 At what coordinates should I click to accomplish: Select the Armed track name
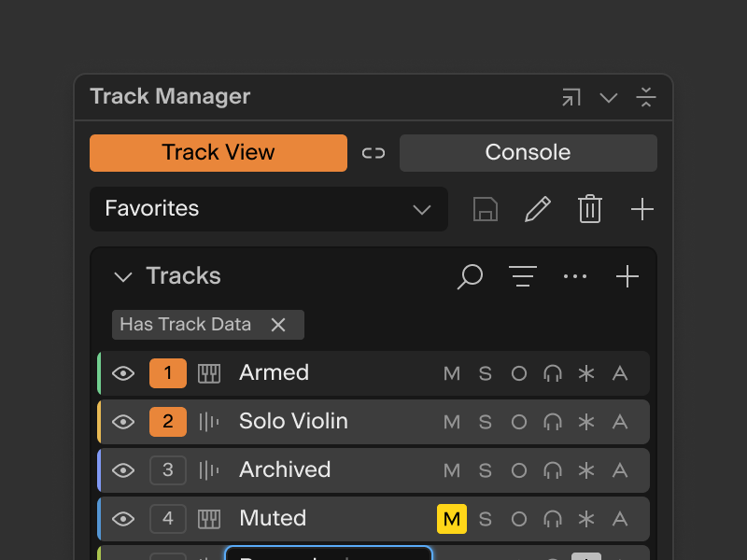click(x=274, y=372)
